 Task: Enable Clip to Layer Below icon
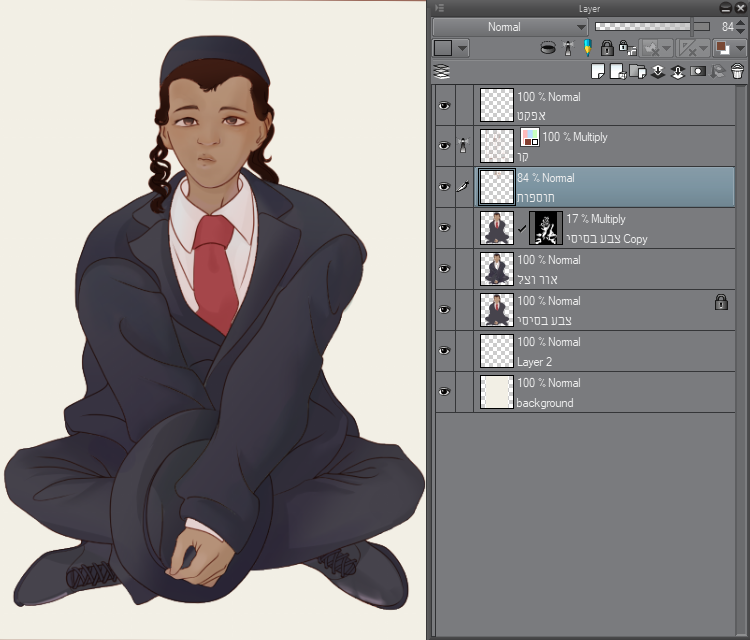[x=548, y=48]
